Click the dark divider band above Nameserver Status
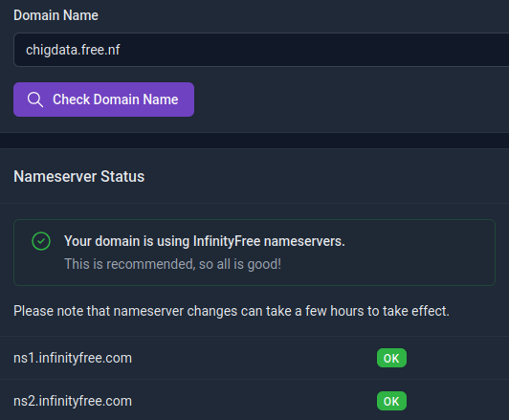The image size is (509, 420). click(254, 141)
